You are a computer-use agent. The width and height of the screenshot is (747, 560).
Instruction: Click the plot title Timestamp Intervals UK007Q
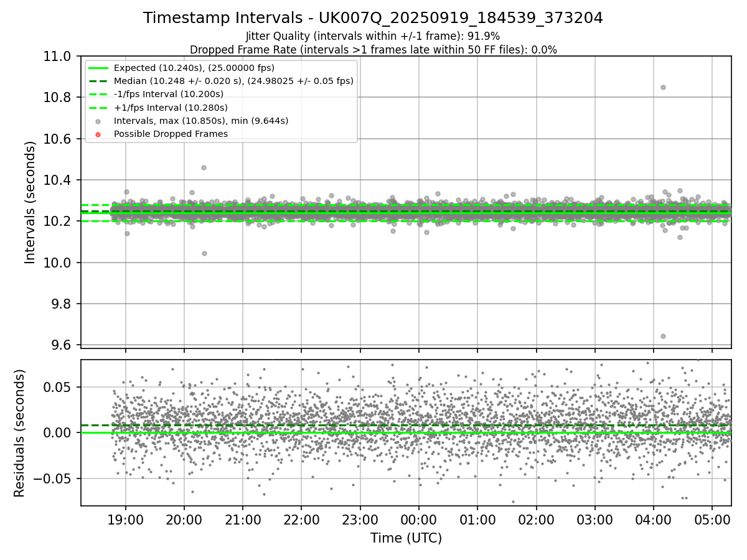(x=373, y=18)
